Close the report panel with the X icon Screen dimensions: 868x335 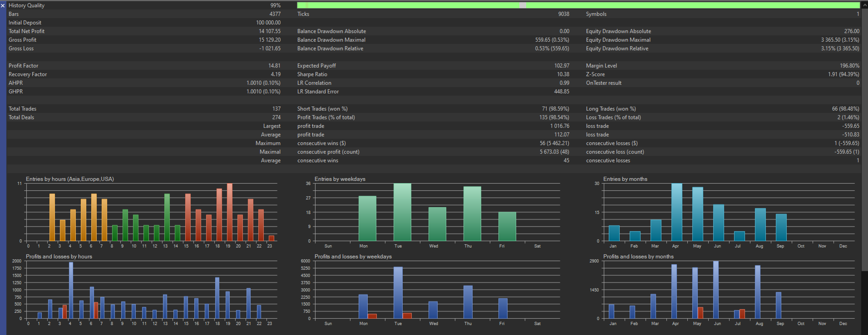3,5
